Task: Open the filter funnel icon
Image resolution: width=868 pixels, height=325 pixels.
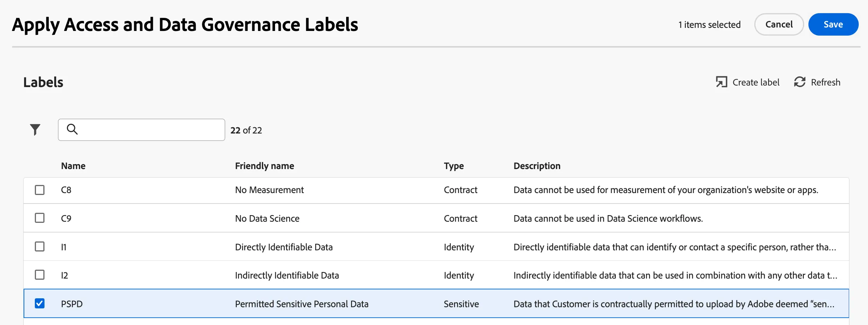Action: click(x=35, y=130)
